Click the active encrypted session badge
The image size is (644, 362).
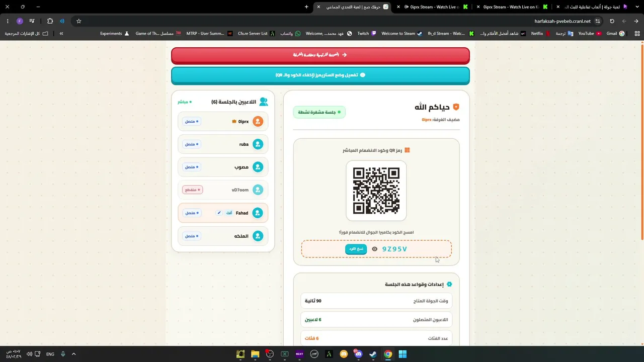click(319, 112)
